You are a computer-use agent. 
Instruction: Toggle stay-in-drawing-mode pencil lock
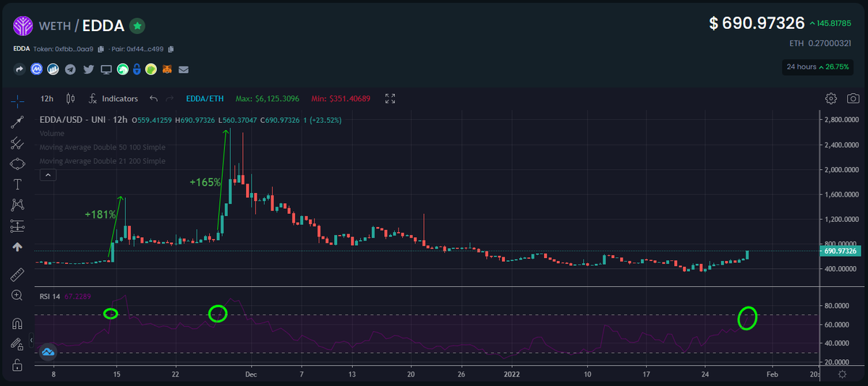click(x=17, y=344)
